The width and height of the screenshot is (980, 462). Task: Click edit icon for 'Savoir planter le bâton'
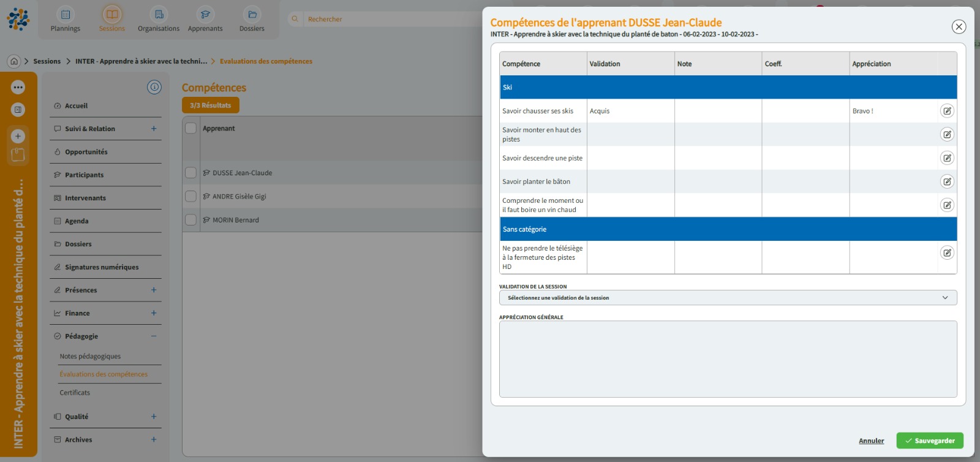point(947,181)
